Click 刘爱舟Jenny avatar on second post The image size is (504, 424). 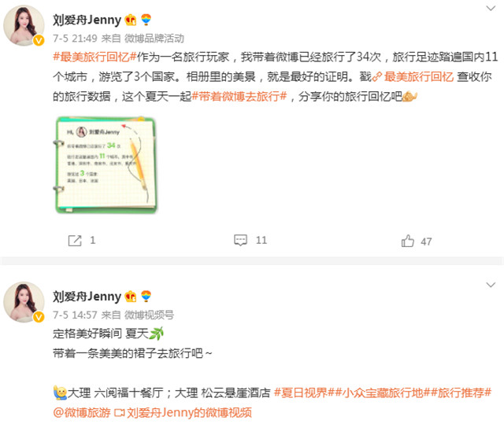click(24, 302)
